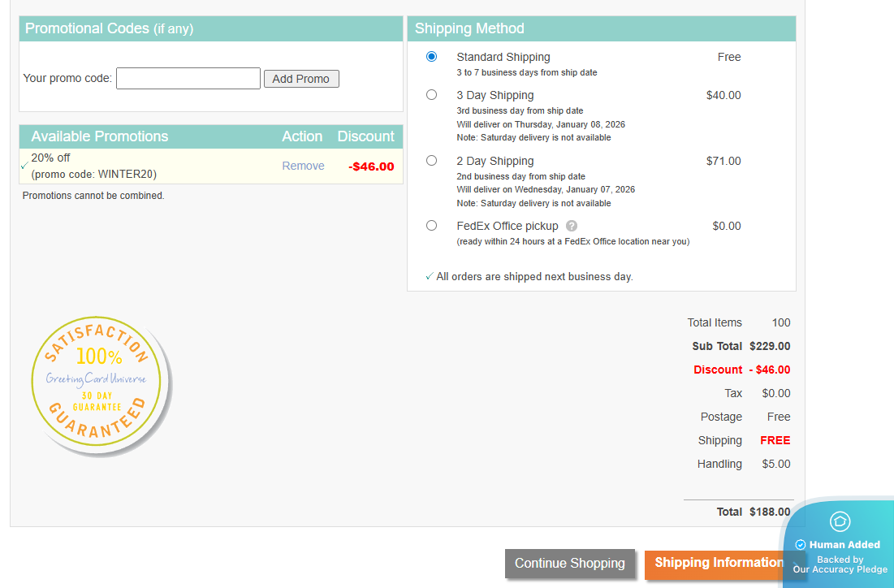894x588 pixels.
Task: Click the 100% Satisfaction Guaranteed badge
Action: pos(100,383)
